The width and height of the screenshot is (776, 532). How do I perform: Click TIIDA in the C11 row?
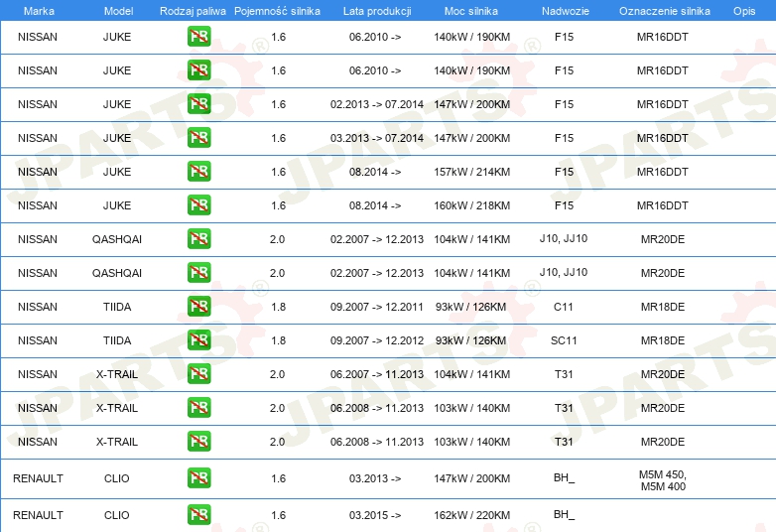tap(117, 307)
